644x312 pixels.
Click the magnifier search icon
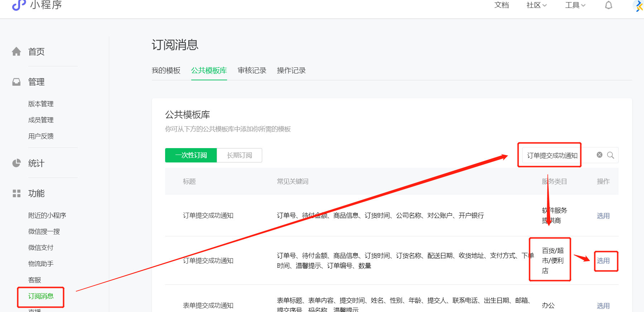pos(611,155)
